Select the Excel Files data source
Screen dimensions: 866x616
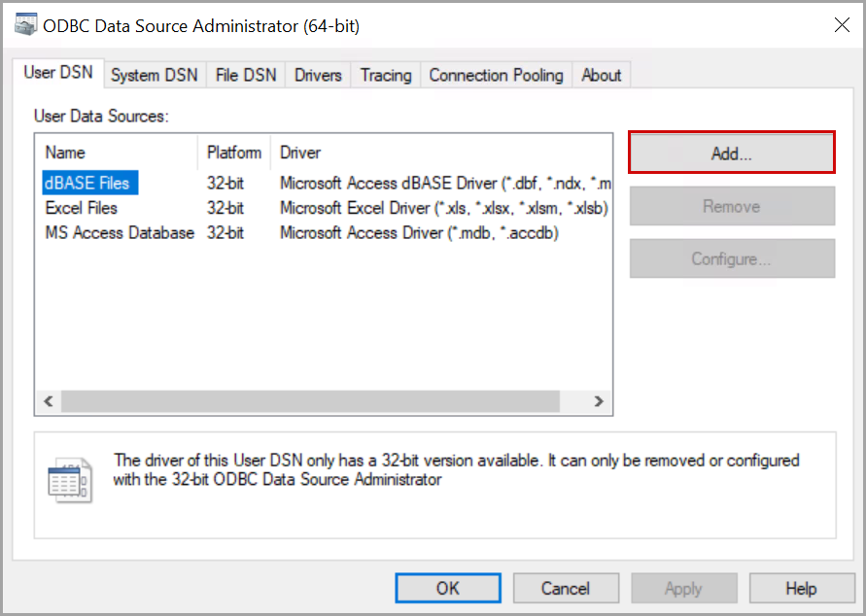pos(81,208)
